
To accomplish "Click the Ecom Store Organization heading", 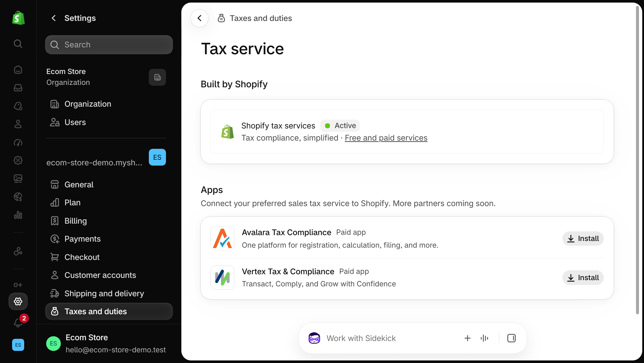I will tap(68, 77).
